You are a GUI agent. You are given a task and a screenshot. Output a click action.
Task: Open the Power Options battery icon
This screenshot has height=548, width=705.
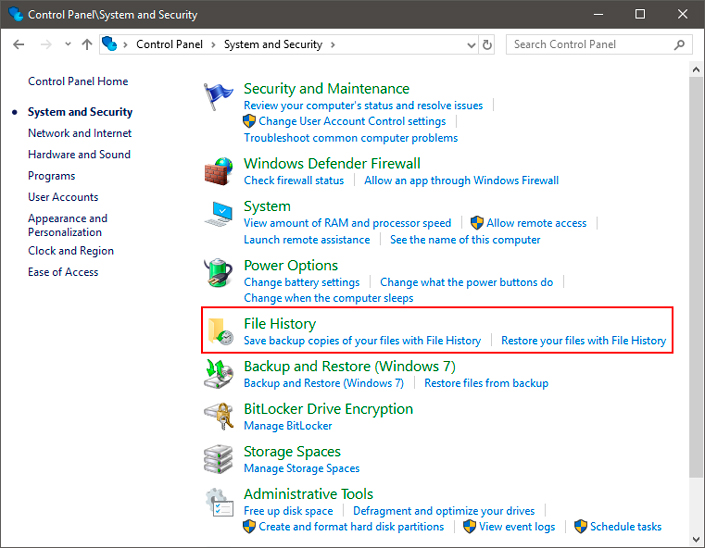pos(219,272)
